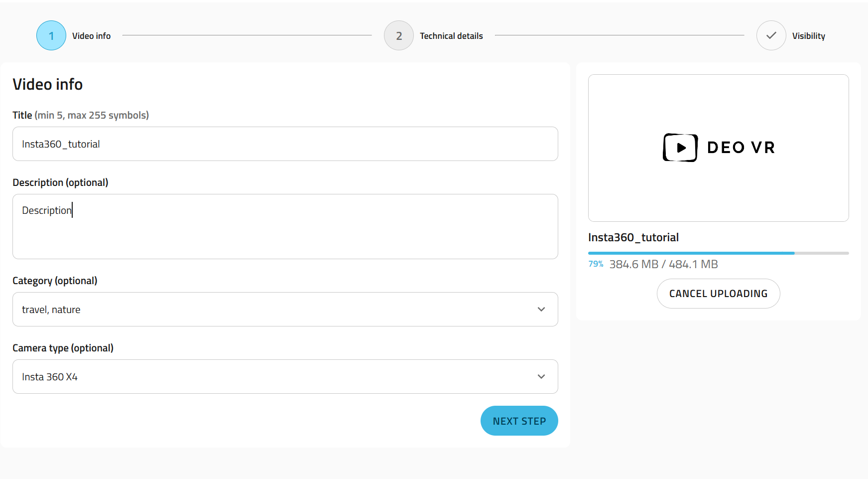868x479 pixels.
Task: Click the Video info heading
Action: (x=48, y=84)
